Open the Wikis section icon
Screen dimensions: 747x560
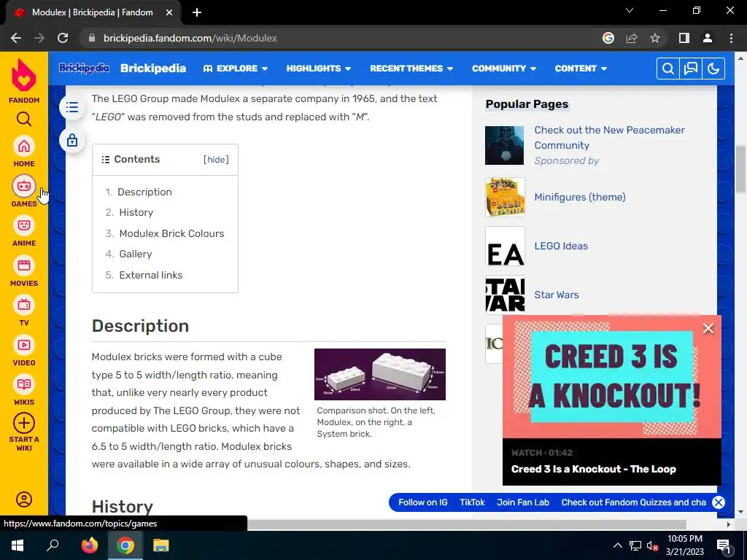pos(24,384)
